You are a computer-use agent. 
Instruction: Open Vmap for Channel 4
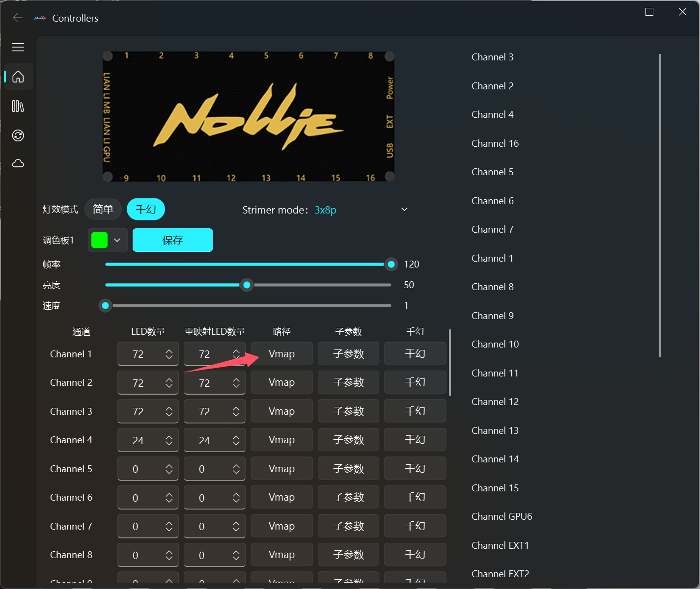282,440
